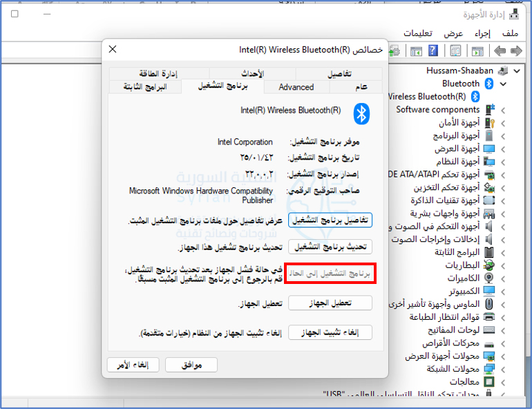Expand the لوحات المفاتيح node

click(503, 331)
